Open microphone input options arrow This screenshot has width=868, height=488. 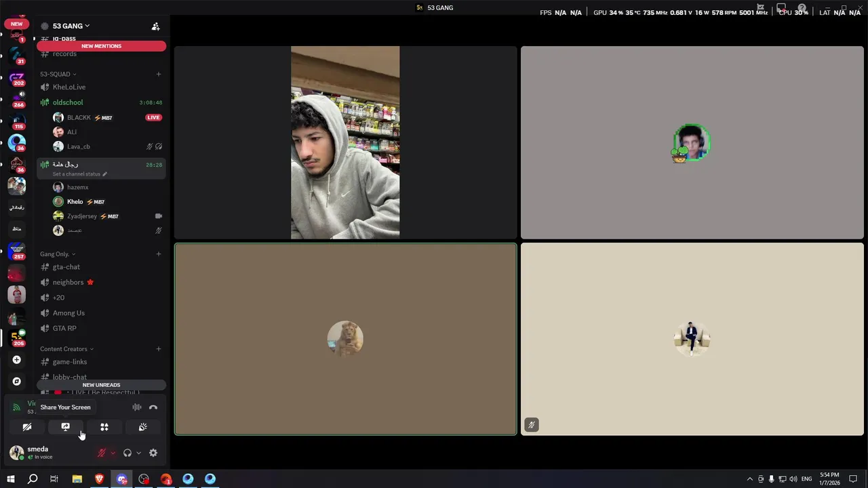pos(113,453)
